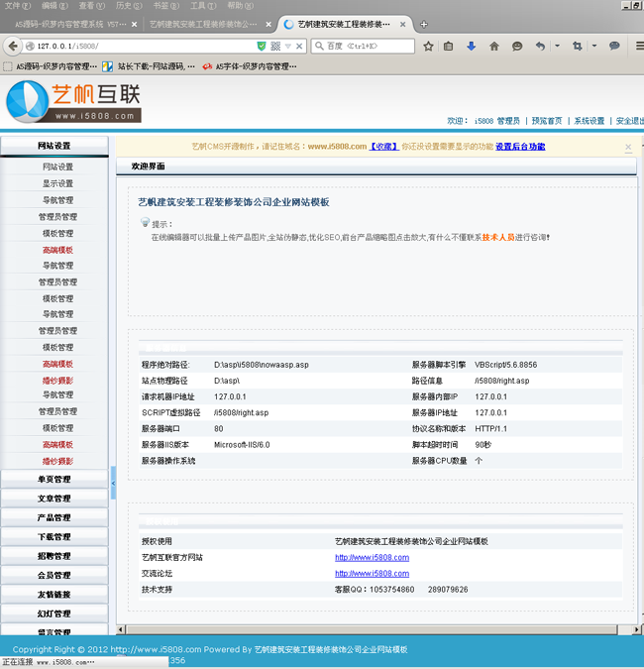Click the chat face icon in toolbar

click(517, 46)
